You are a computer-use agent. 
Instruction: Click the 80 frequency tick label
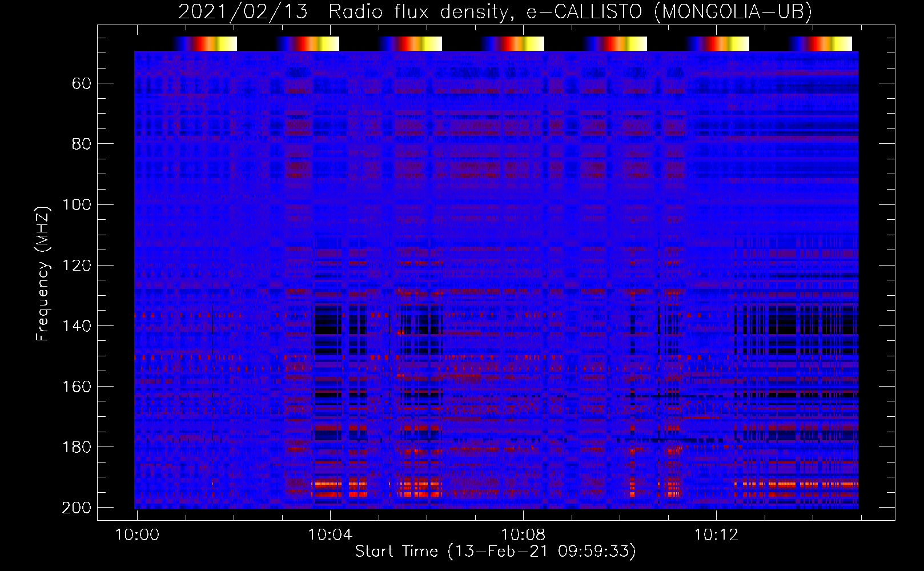click(82, 144)
